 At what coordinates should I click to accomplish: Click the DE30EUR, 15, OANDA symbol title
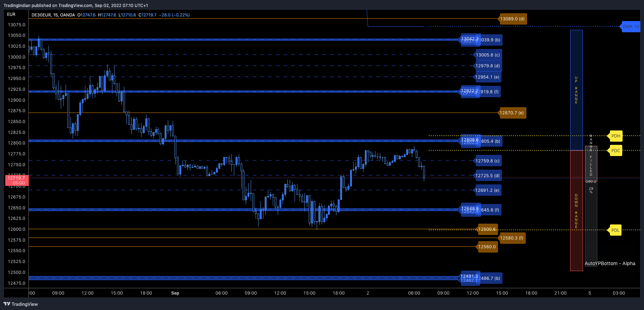coord(53,15)
